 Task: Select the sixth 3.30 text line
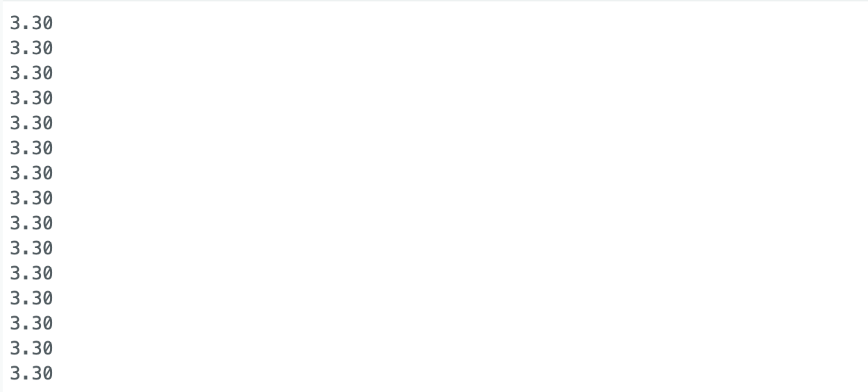pos(31,148)
